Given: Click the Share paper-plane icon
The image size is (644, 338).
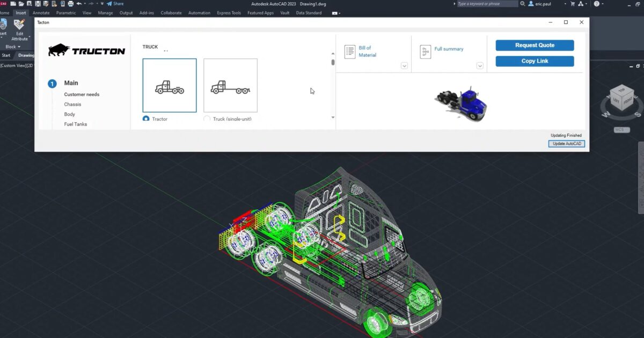Looking at the screenshot, I should [x=109, y=4].
